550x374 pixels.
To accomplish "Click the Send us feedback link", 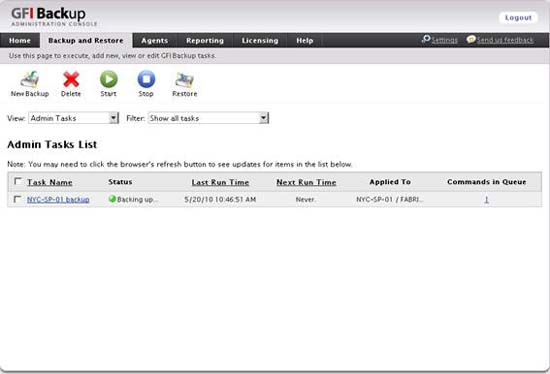I will [x=505, y=40].
